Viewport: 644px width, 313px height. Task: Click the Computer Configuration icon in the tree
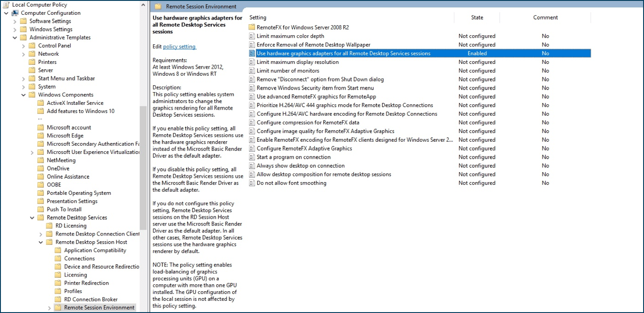(15, 13)
